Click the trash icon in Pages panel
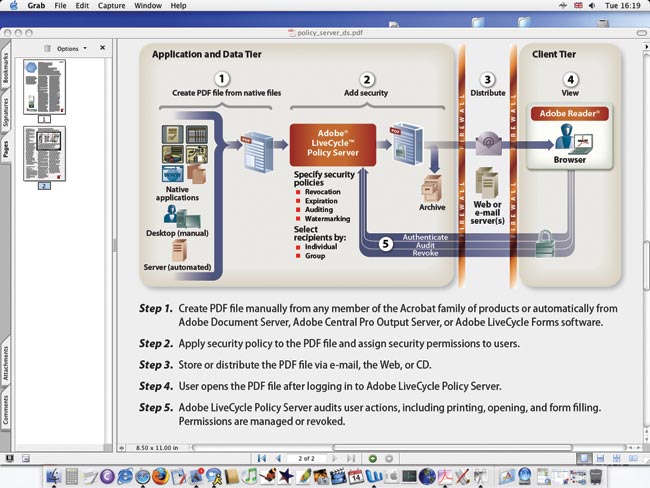Viewport: 650px width, 488px height. (x=47, y=49)
